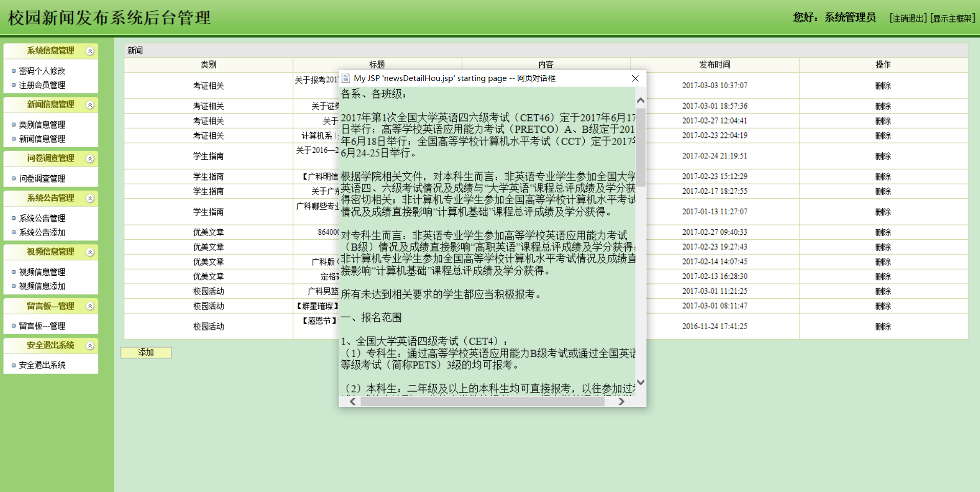This screenshot has height=492, width=980.
Task: Click the 显示主框架 link in header
Action: [x=953, y=18]
